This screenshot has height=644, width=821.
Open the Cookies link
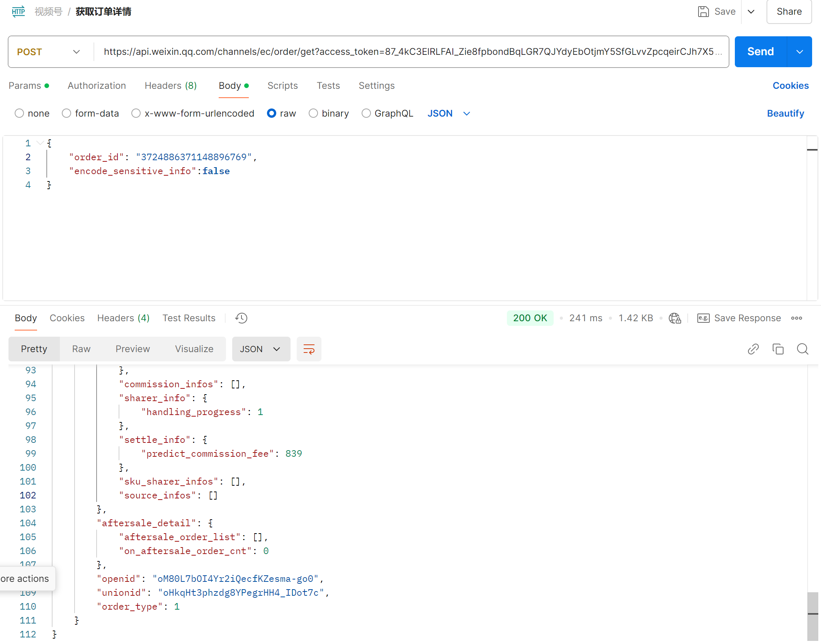pos(790,86)
